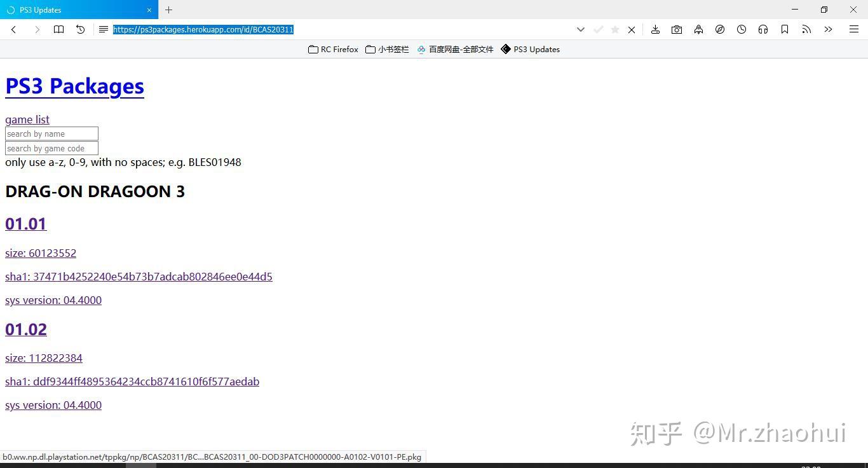Focus the search by name field
868x468 pixels.
coord(51,134)
